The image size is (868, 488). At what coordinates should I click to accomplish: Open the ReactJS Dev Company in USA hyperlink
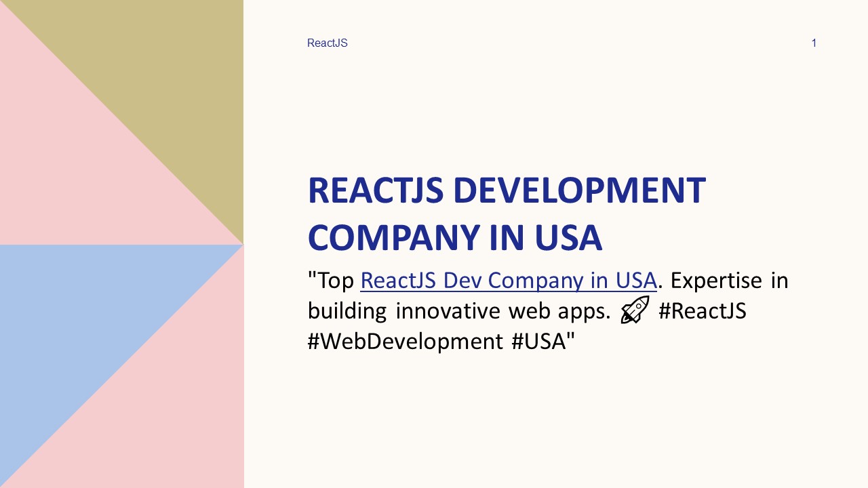click(x=507, y=280)
